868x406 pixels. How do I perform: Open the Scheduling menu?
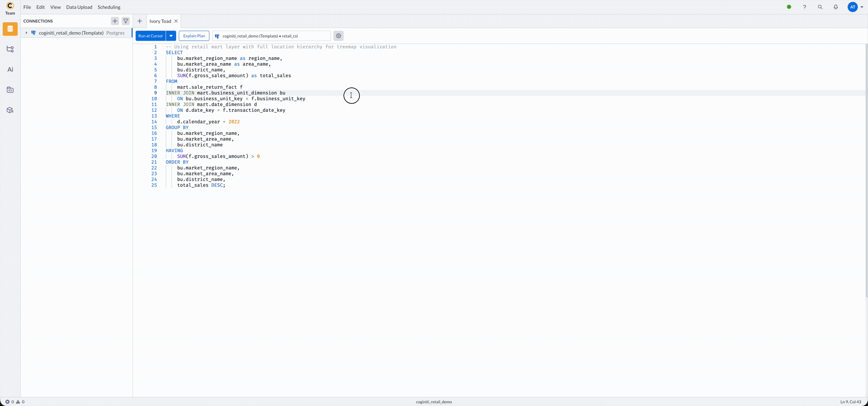tap(109, 7)
